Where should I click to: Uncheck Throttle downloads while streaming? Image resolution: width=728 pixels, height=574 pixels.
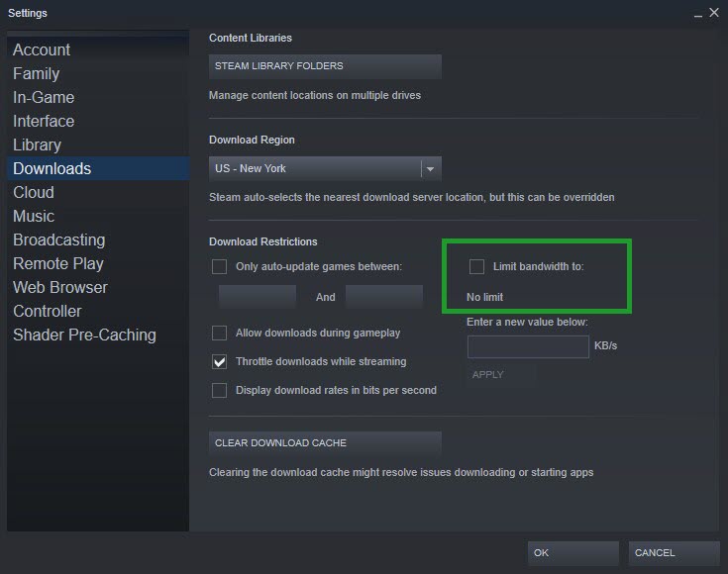pos(219,362)
